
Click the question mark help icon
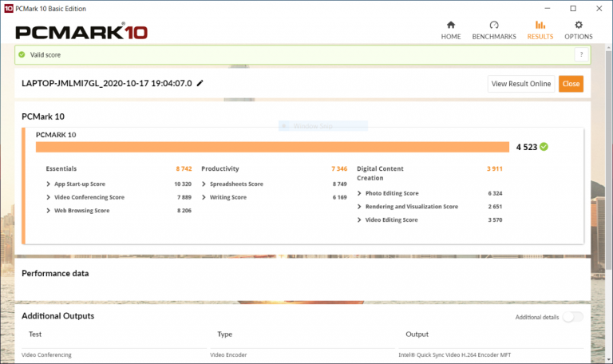(x=581, y=54)
